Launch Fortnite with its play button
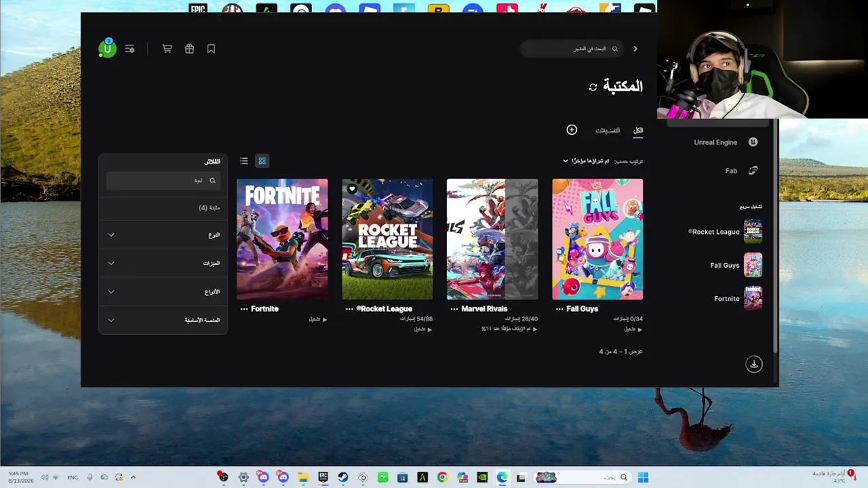Image resolution: width=868 pixels, height=488 pixels. click(318, 319)
